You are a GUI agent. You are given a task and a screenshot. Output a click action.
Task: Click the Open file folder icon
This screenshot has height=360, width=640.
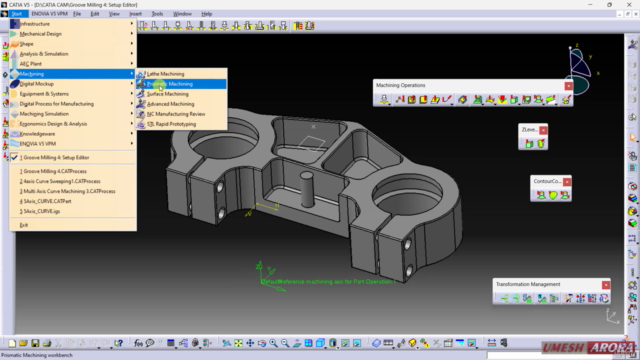(x=23, y=343)
